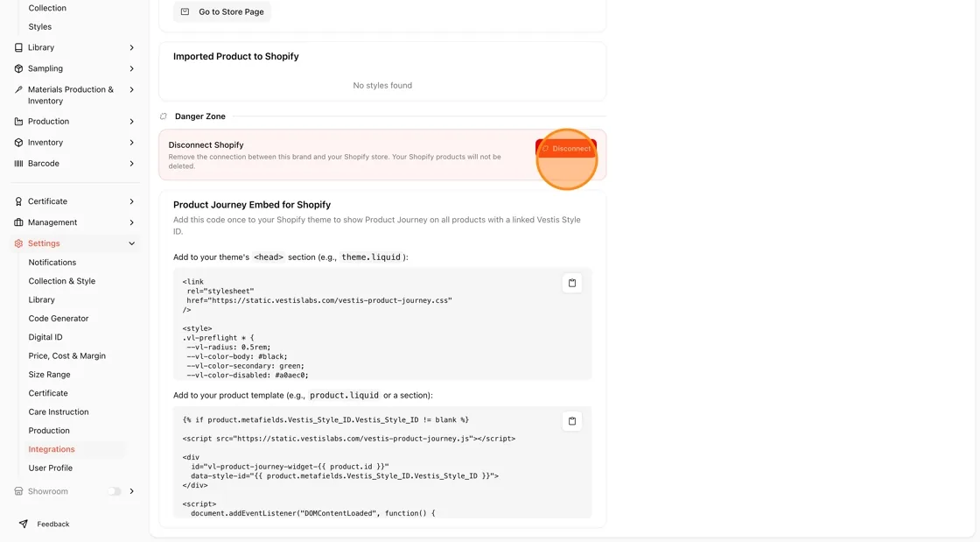Viewport: 980px width, 542px height.
Task: Click the Inventory box icon
Action: (18, 143)
